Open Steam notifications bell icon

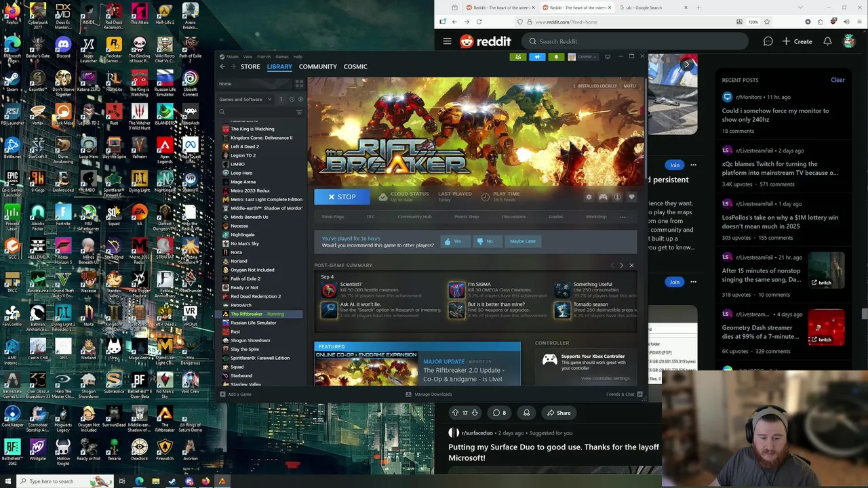556,57
